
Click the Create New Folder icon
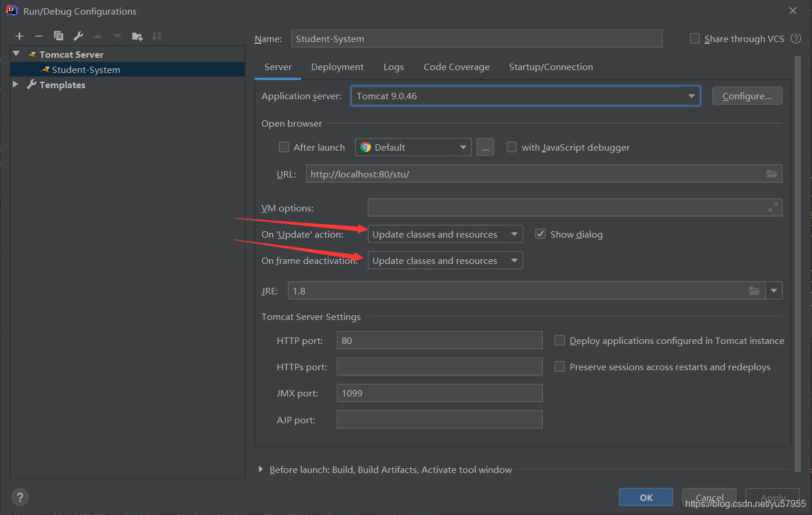click(x=137, y=36)
